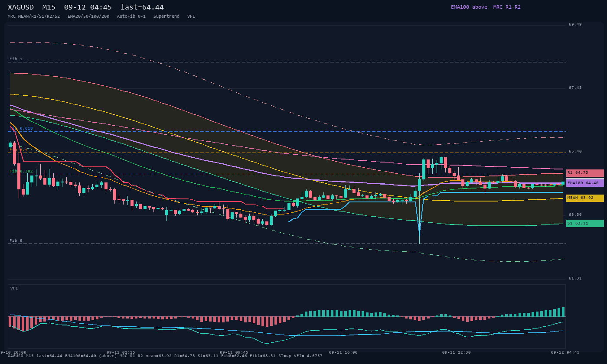
Task: Click the EMA100 64.40 price tag
Action: pos(585,183)
